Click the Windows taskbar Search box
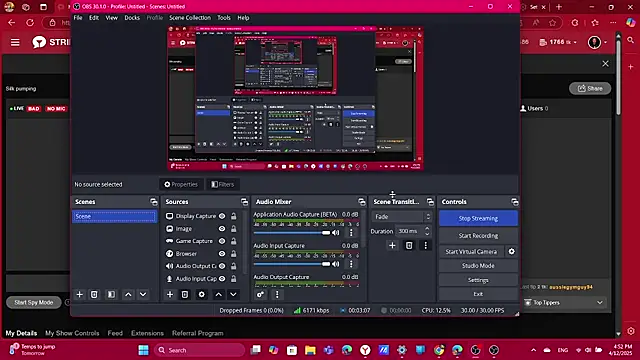This screenshot has height=360, width=640. click(x=200, y=350)
